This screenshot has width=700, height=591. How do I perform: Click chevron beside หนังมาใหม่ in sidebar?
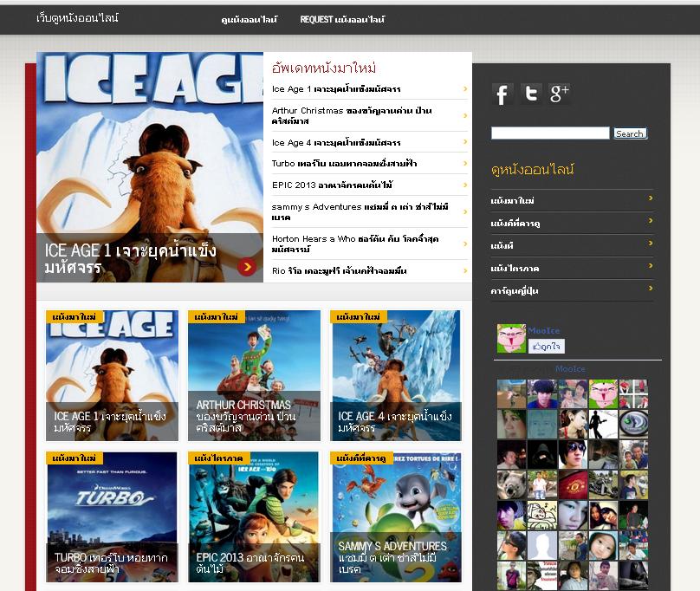651,198
